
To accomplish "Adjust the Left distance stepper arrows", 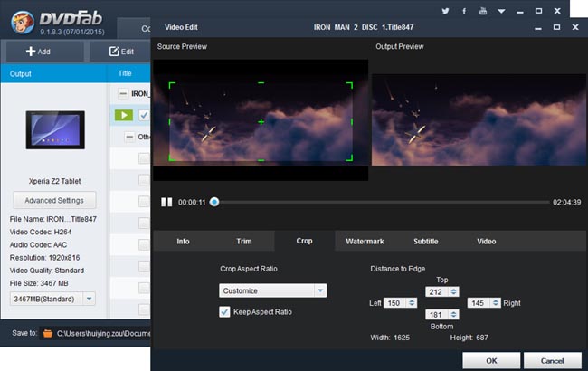I will 412,303.
